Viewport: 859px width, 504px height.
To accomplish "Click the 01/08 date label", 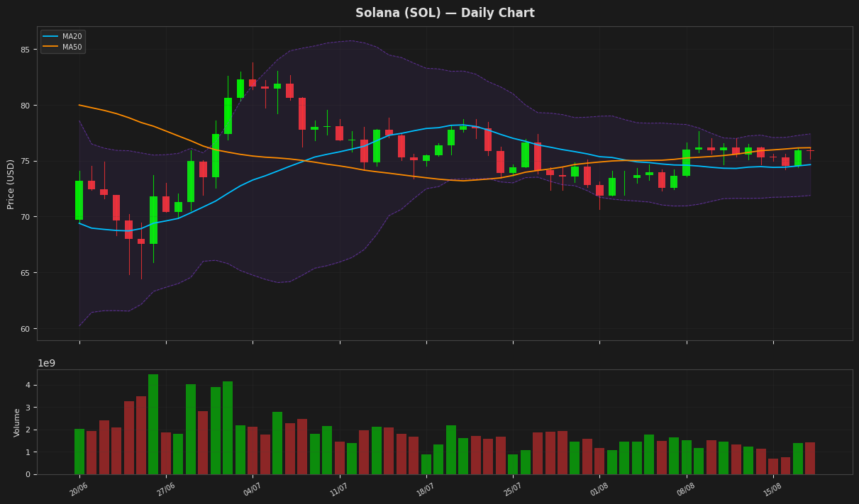I will point(599,490).
